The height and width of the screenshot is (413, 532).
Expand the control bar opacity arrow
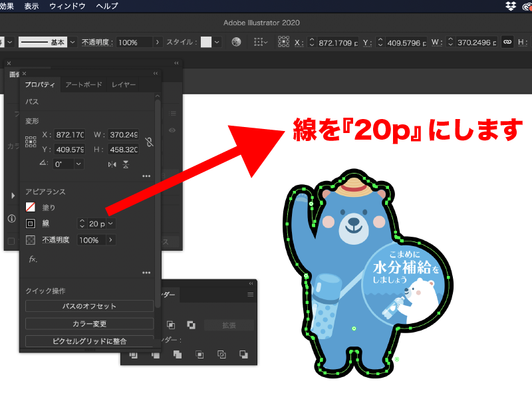tap(157, 42)
